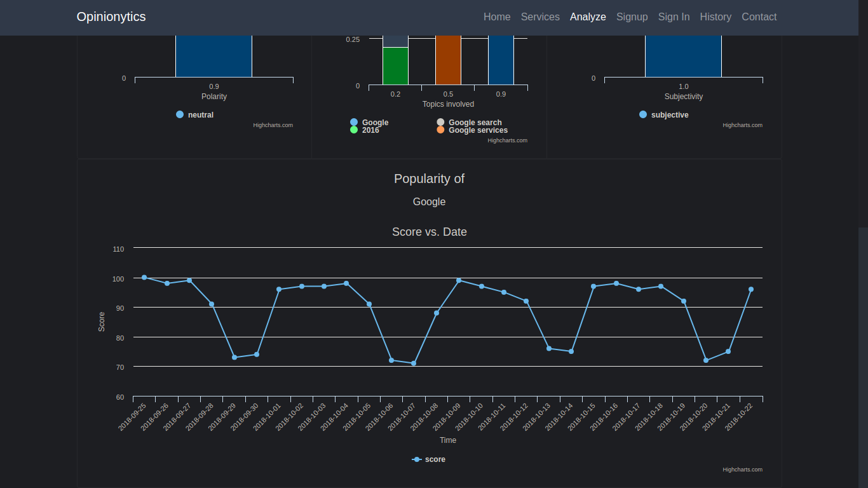The image size is (868, 488).
Task: Click the 'Google' chart subtitle
Action: pyautogui.click(x=430, y=201)
